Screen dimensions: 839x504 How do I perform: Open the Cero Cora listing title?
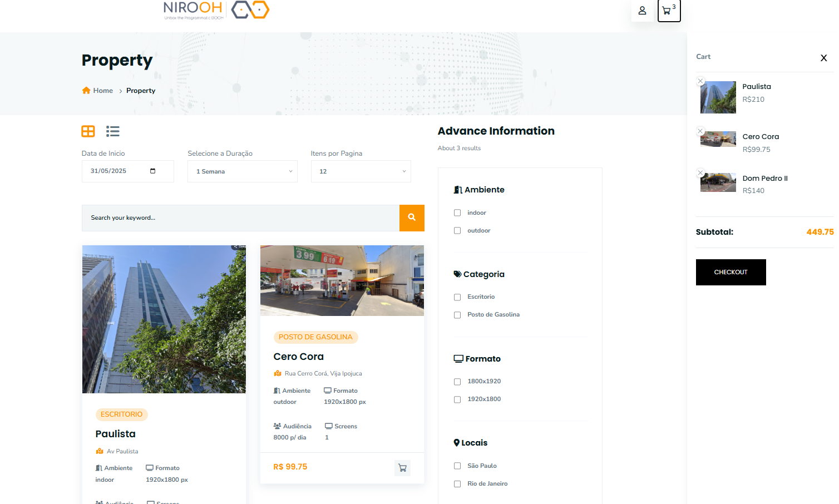298,357
